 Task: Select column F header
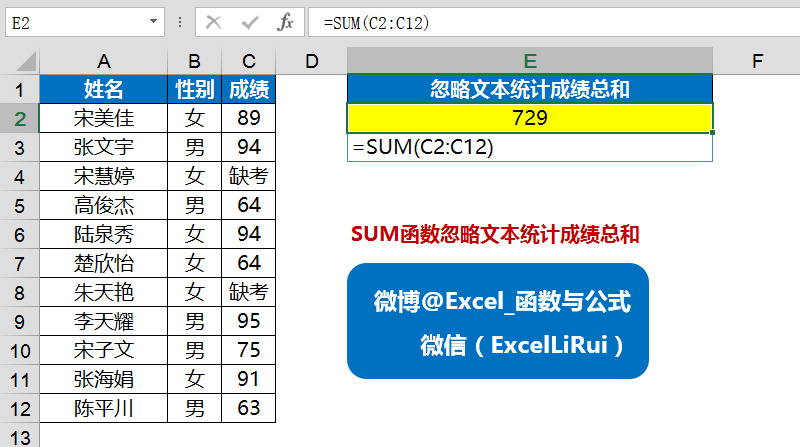pyautogui.click(x=757, y=61)
